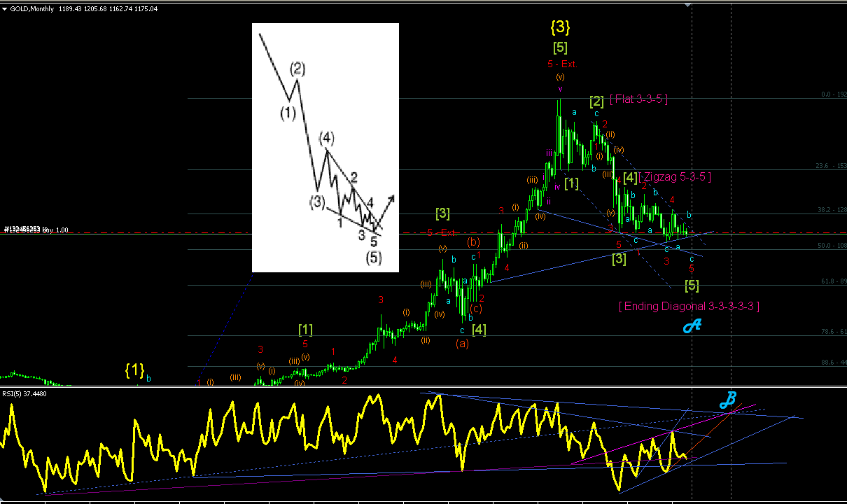This screenshot has height=504, width=847.
Task: Select the green [2] wave label
Action: 596,101
